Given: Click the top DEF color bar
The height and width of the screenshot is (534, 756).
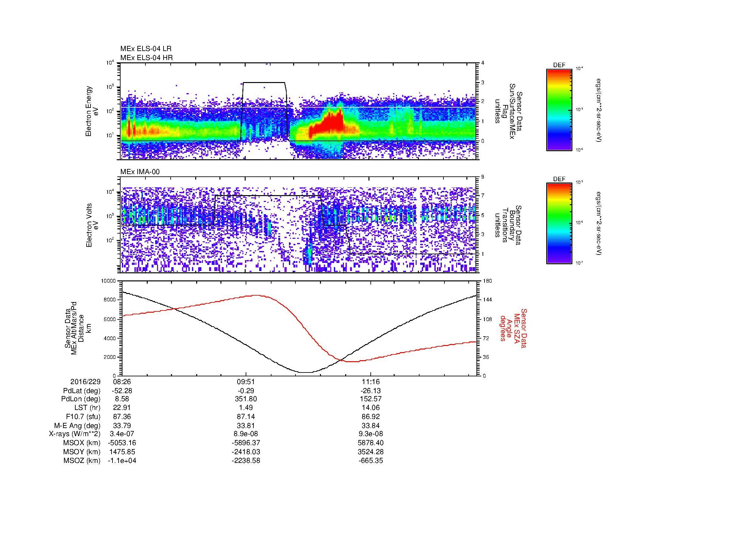Looking at the screenshot, I should (559, 110).
